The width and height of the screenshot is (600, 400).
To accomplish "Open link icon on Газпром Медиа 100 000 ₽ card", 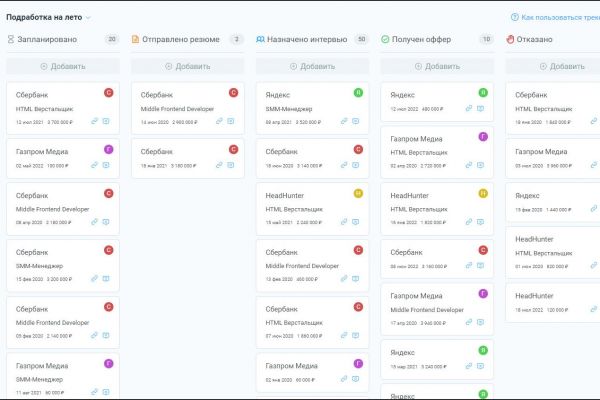I will click(94, 165).
